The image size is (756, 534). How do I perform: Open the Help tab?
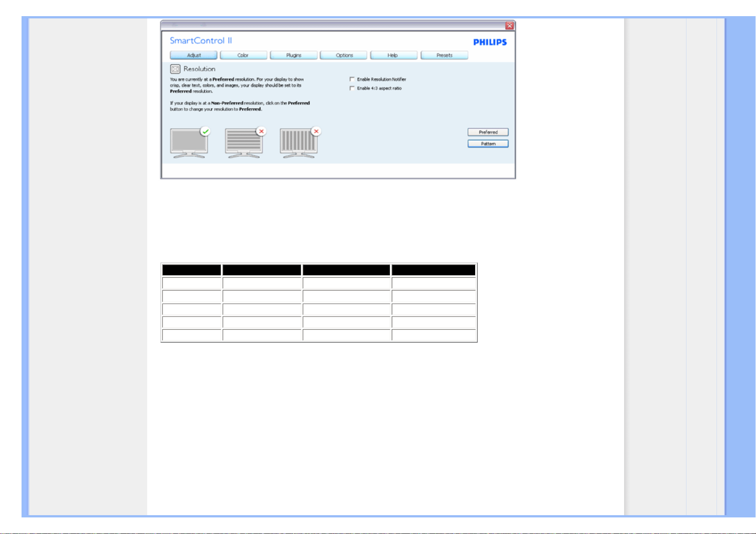pos(394,55)
